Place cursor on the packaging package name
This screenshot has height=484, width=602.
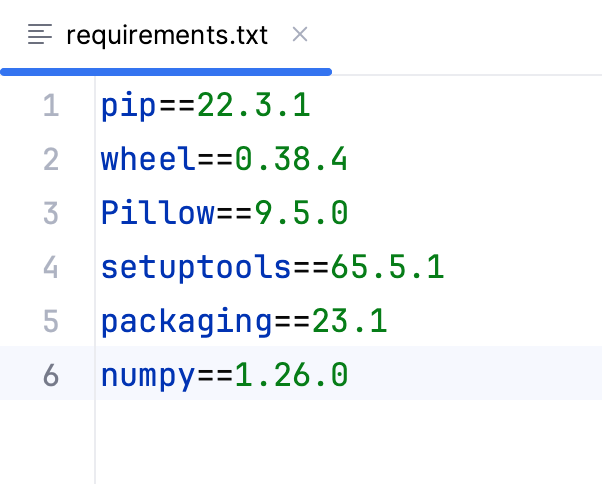point(186,322)
